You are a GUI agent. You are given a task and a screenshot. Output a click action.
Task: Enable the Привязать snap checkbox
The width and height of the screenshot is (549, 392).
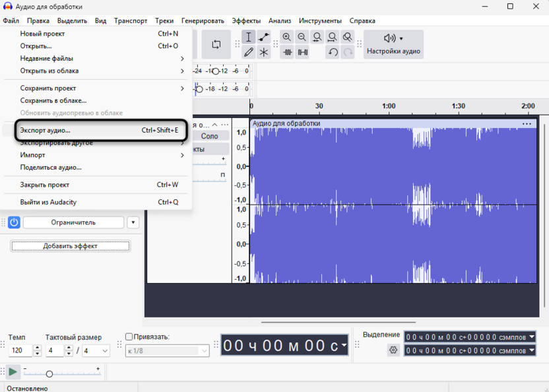point(129,337)
